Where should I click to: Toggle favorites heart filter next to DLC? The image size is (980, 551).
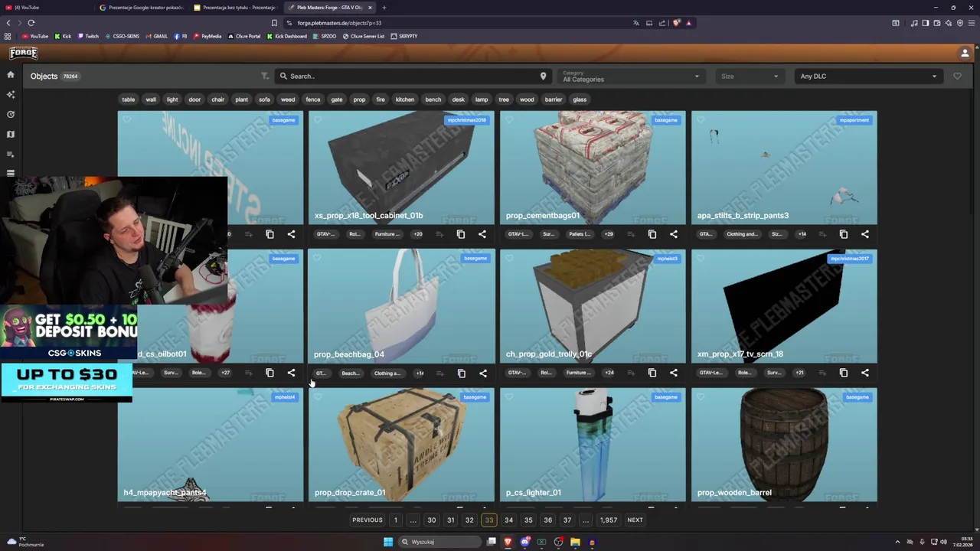[957, 76]
